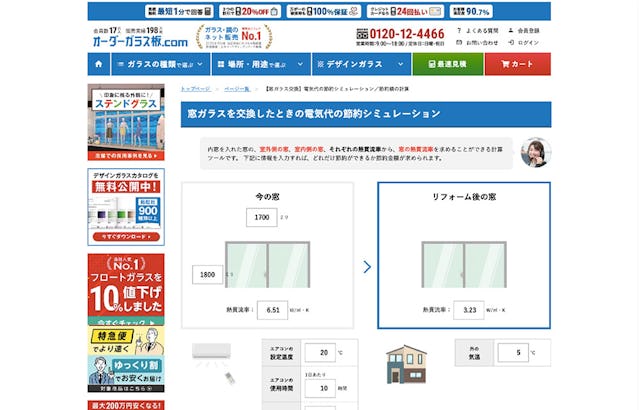Click the house illustration

point(407,364)
